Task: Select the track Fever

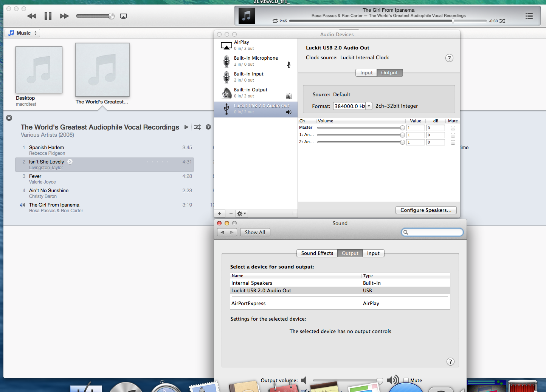Action: point(104,179)
